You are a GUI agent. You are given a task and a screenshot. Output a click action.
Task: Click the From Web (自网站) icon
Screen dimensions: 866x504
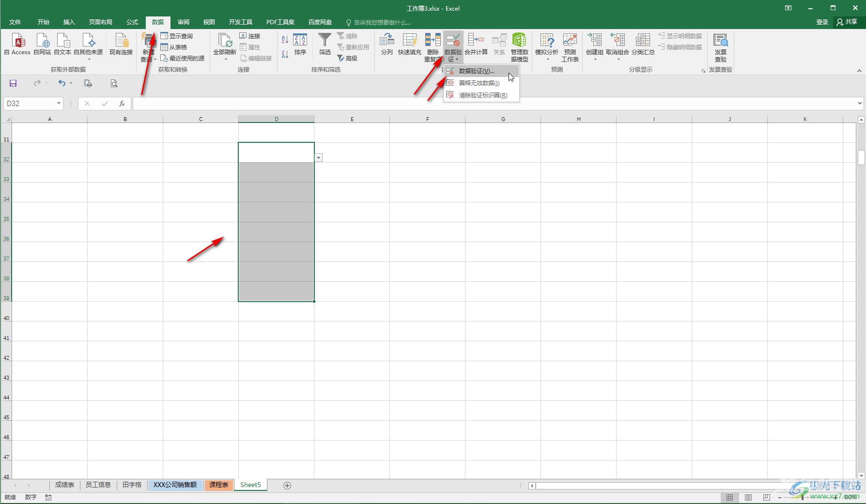click(42, 44)
